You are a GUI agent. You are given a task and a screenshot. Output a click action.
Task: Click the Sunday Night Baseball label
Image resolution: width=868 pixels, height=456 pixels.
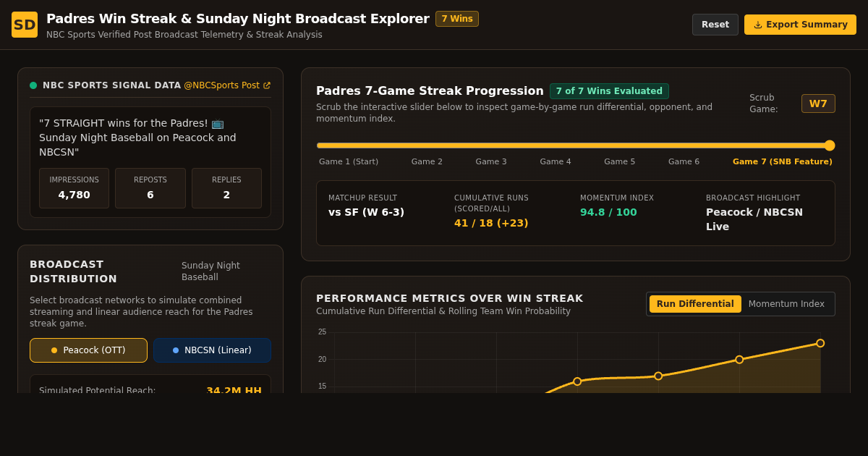coord(210,271)
